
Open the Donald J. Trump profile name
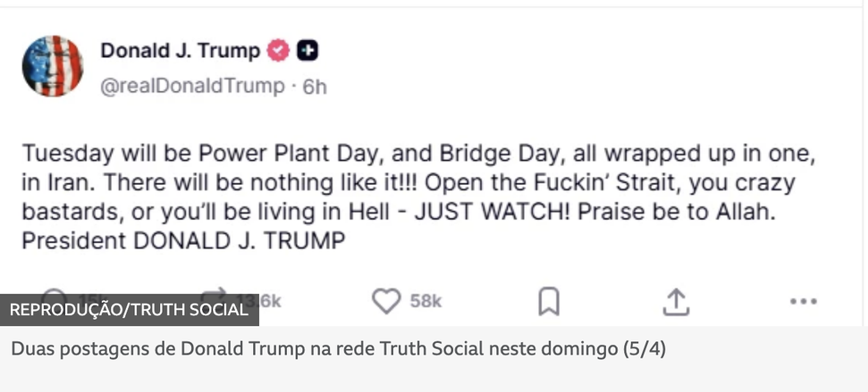click(x=180, y=51)
